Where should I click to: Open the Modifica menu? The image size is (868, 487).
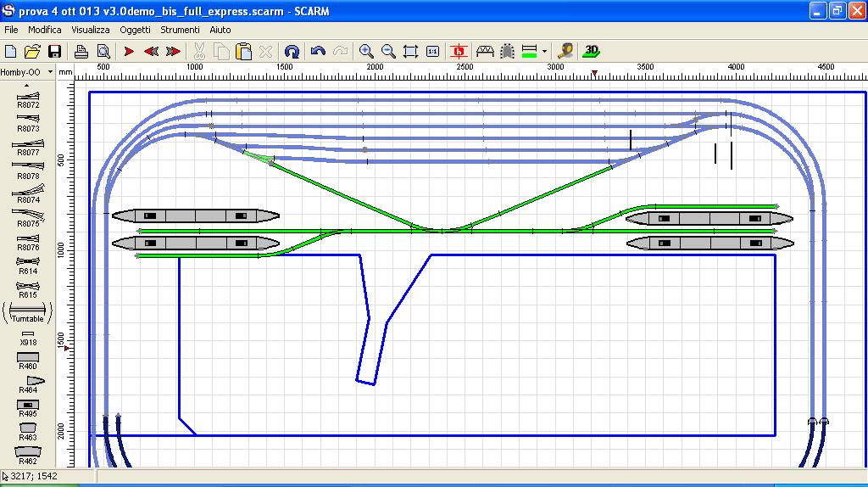click(44, 30)
